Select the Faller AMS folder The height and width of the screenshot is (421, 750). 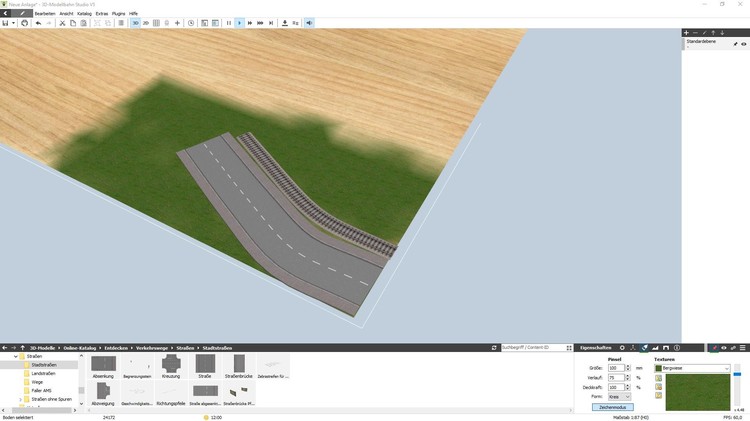click(x=41, y=391)
